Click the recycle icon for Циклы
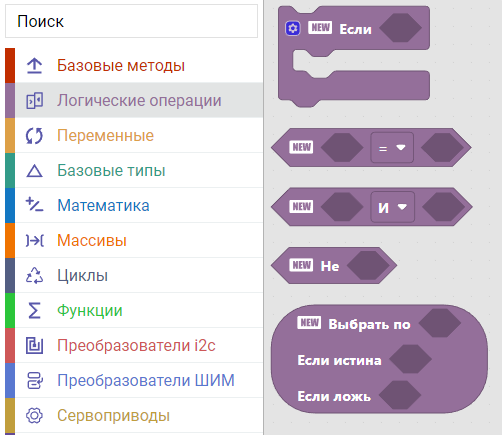Screen dimensions: 502x435 coord(34,275)
